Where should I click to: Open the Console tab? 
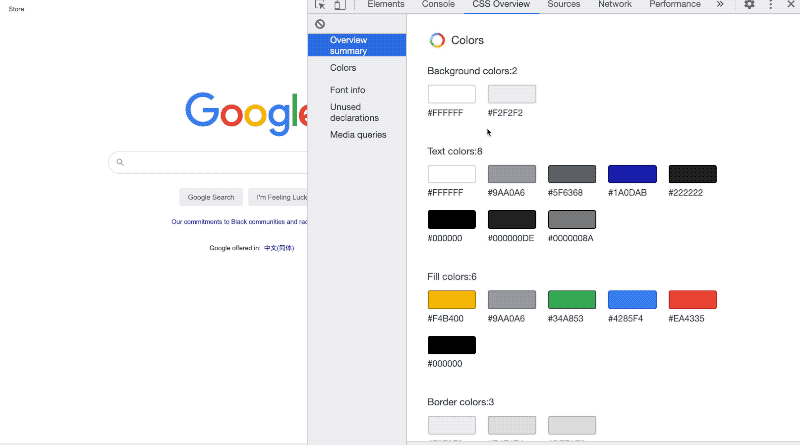click(438, 5)
